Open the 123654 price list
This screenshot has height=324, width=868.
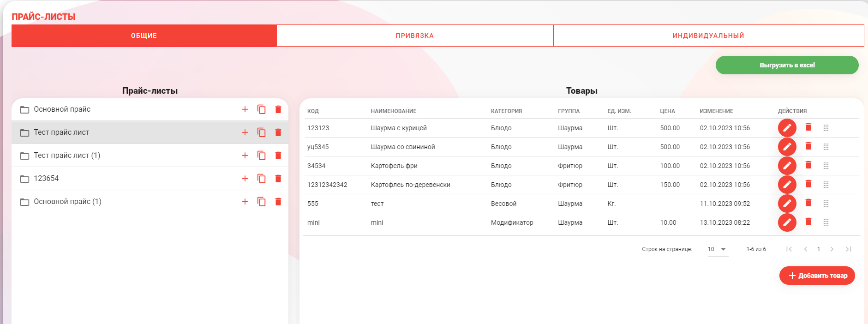(46, 179)
